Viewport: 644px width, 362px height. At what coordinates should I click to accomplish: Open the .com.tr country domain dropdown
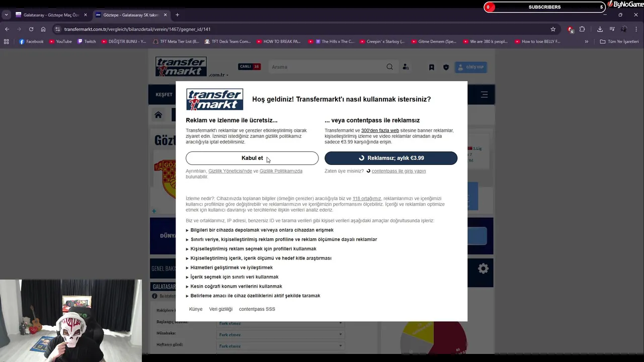pyautogui.click(x=219, y=75)
